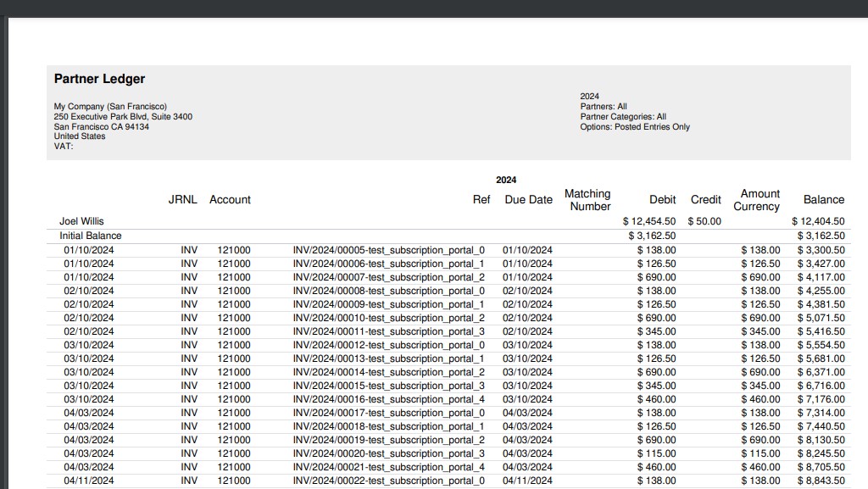Click balance value $ 8,705.50
Screen dimensions: 868x489
click(x=821, y=467)
